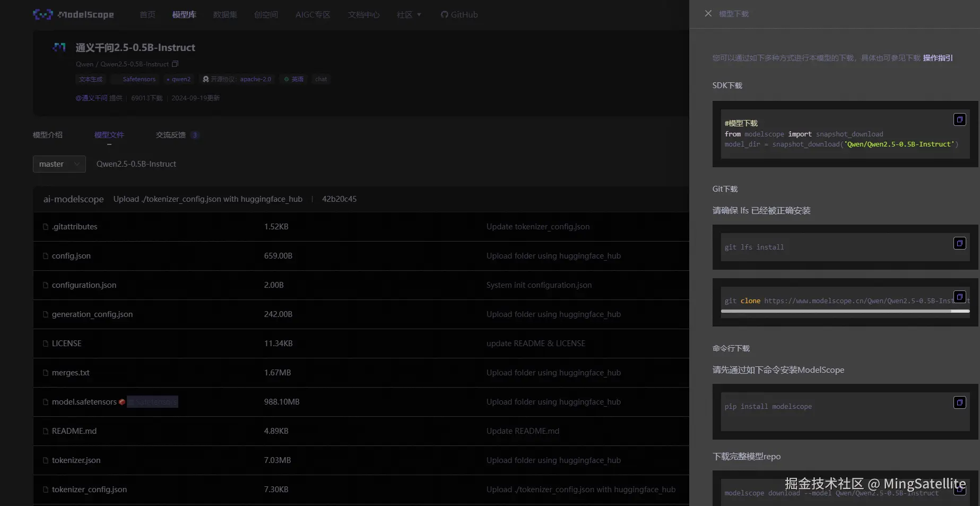Click the file icon for merges.txt

[46, 373]
